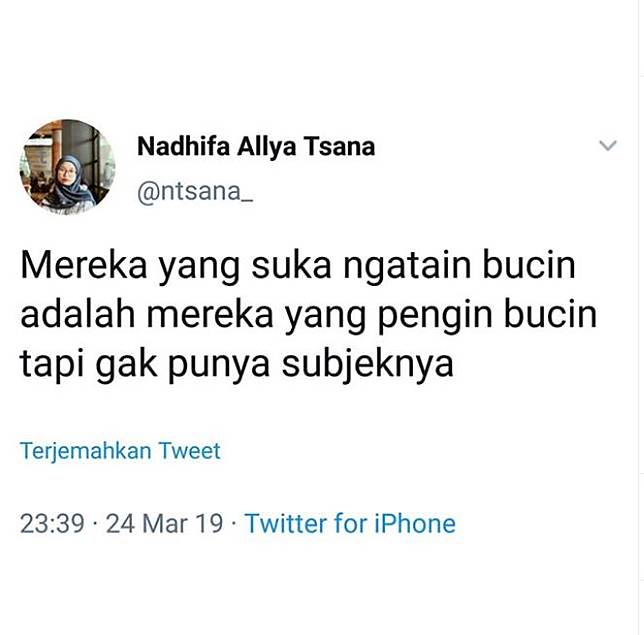Click the word 'suka' in the first line
Screen dimensions: 644x635
(x=291, y=267)
